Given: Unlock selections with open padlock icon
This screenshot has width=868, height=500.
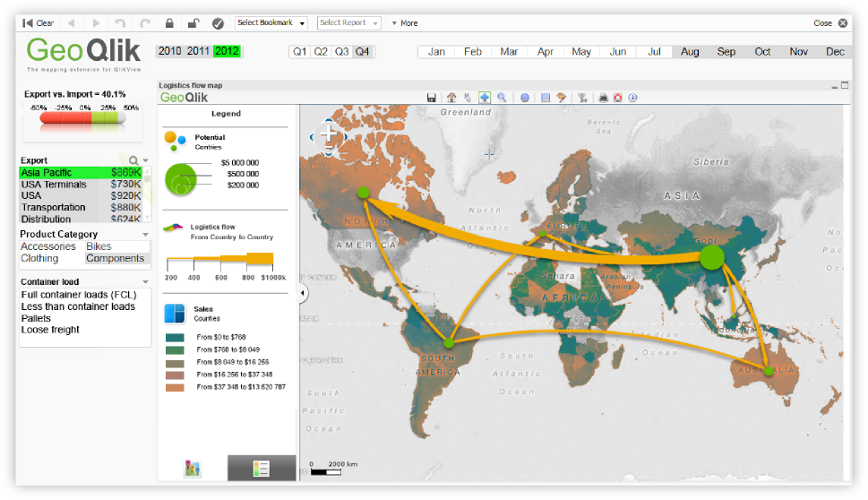Looking at the screenshot, I should (x=193, y=23).
